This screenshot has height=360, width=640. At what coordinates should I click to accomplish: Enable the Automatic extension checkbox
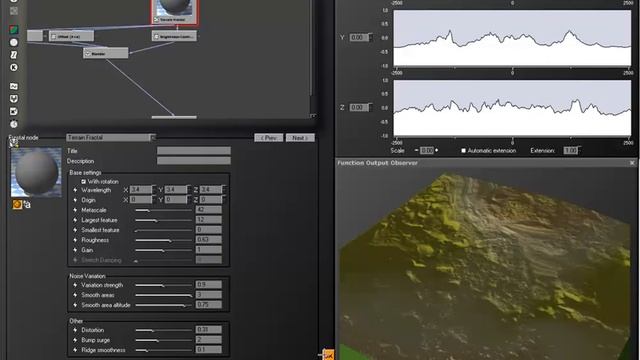pyautogui.click(x=463, y=151)
